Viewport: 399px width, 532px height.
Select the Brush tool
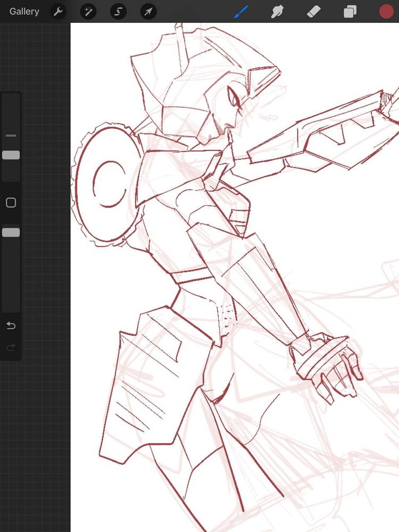(241, 12)
